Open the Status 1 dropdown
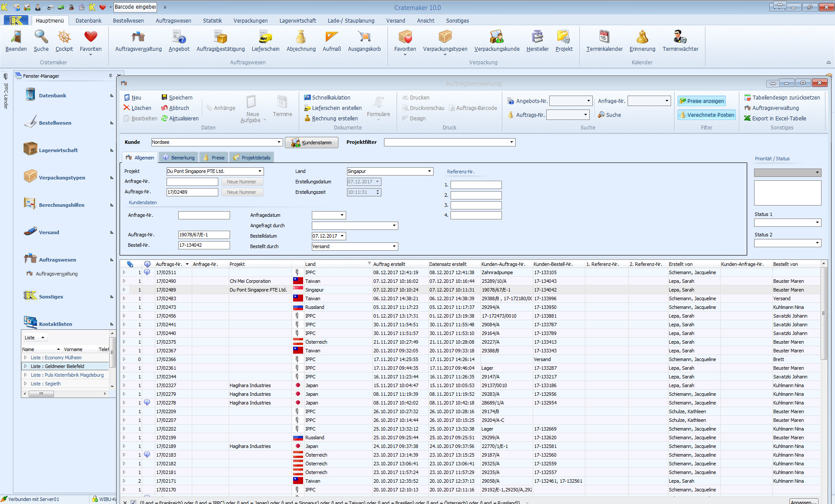 tap(817, 222)
